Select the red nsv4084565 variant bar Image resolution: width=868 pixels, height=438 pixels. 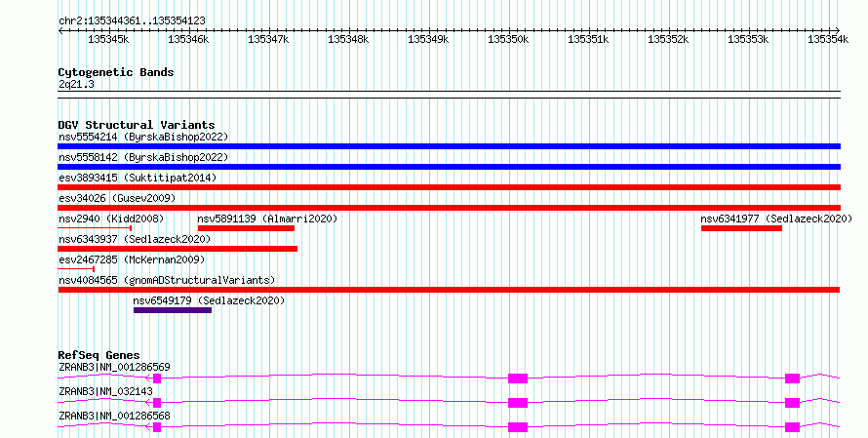point(449,290)
